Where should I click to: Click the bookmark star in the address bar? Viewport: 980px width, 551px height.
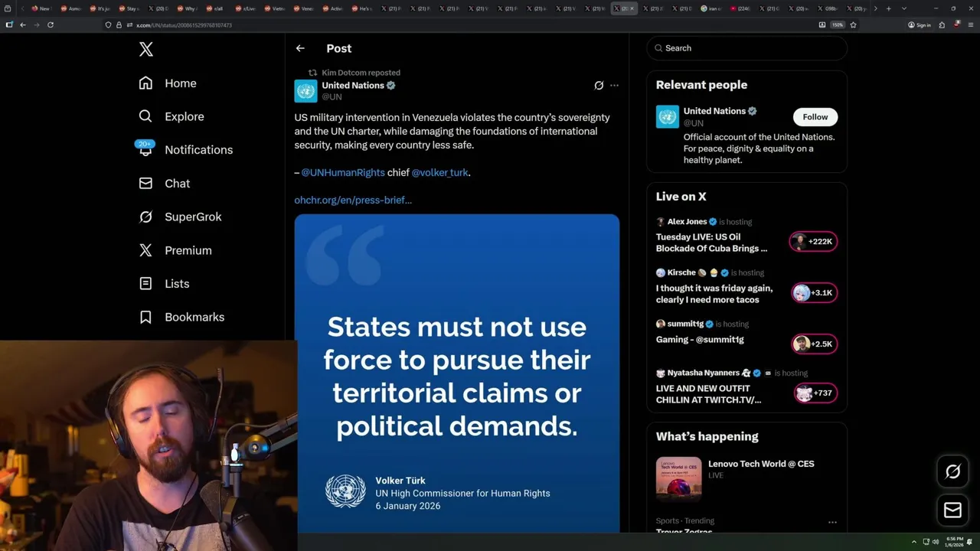coord(853,24)
